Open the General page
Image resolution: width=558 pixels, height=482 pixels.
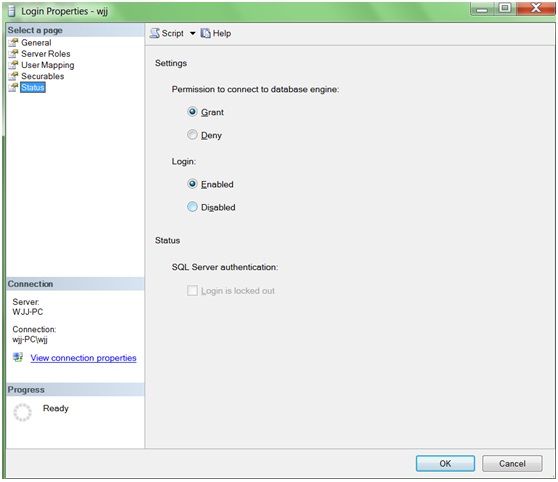click(x=36, y=43)
